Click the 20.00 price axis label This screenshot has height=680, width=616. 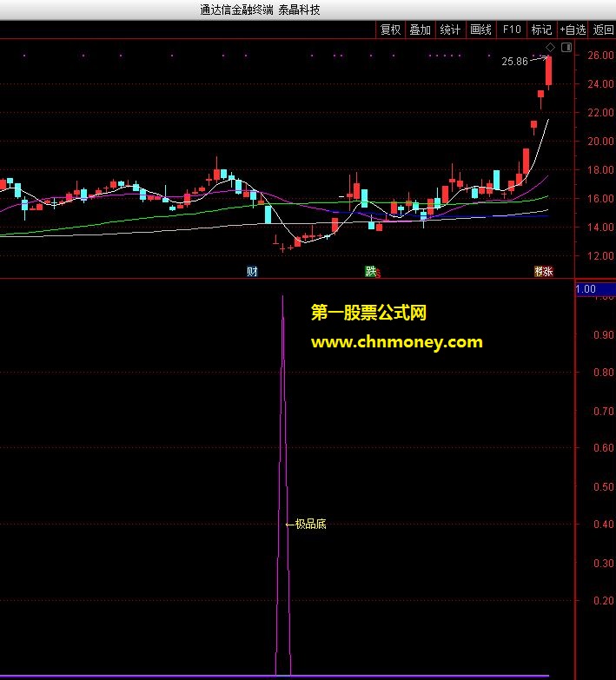pos(600,141)
